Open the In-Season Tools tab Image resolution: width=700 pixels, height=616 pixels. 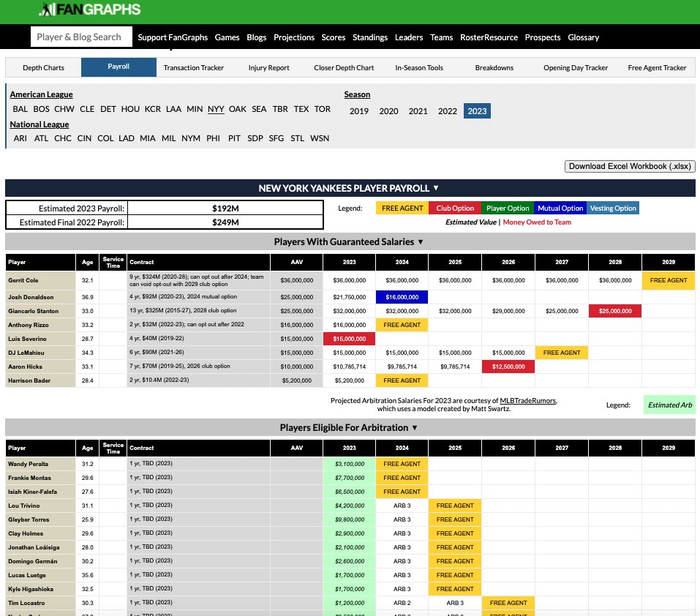click(418, 68)
